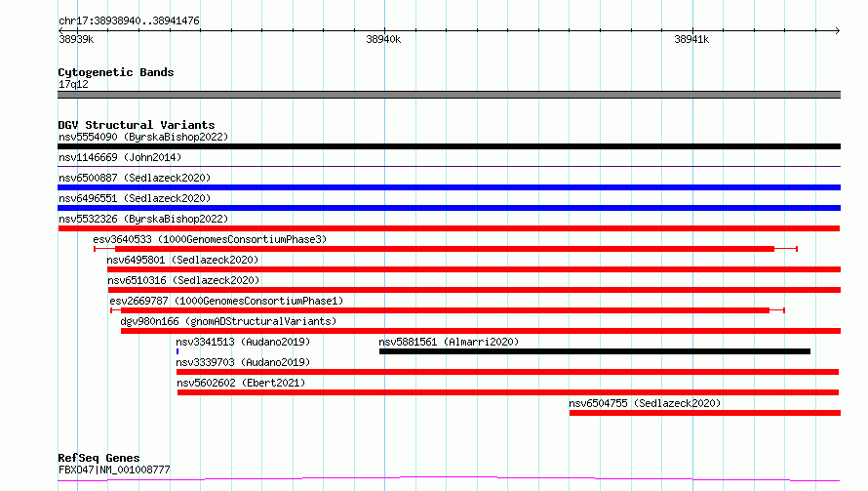Open nsv6510316 (Sedlazeck2020) label
This screenshot has width=868, height=491.
tap(183, 280)
